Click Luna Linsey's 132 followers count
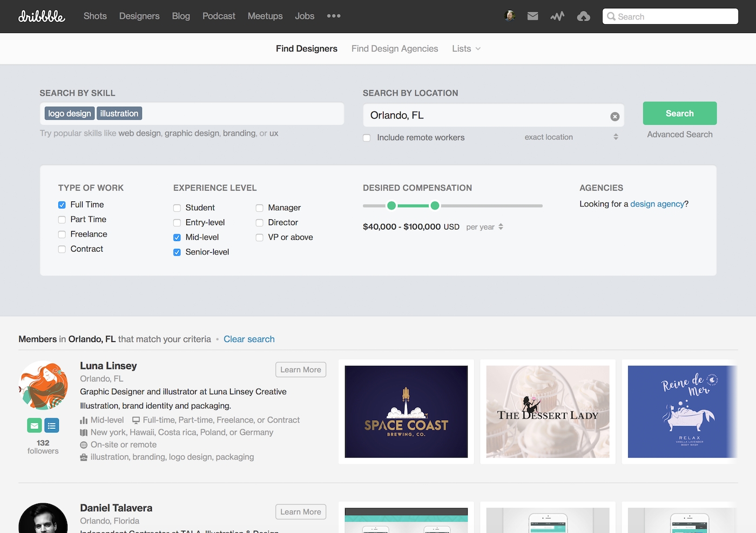 pyautogui.click(x=43, y=447)
